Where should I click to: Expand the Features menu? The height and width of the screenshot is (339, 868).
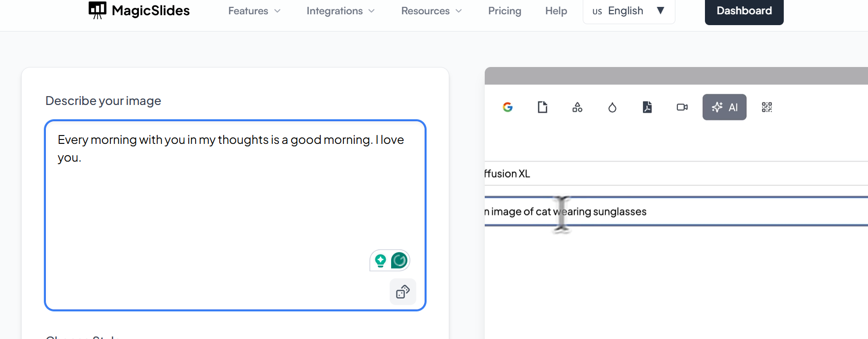click(254, 11)
